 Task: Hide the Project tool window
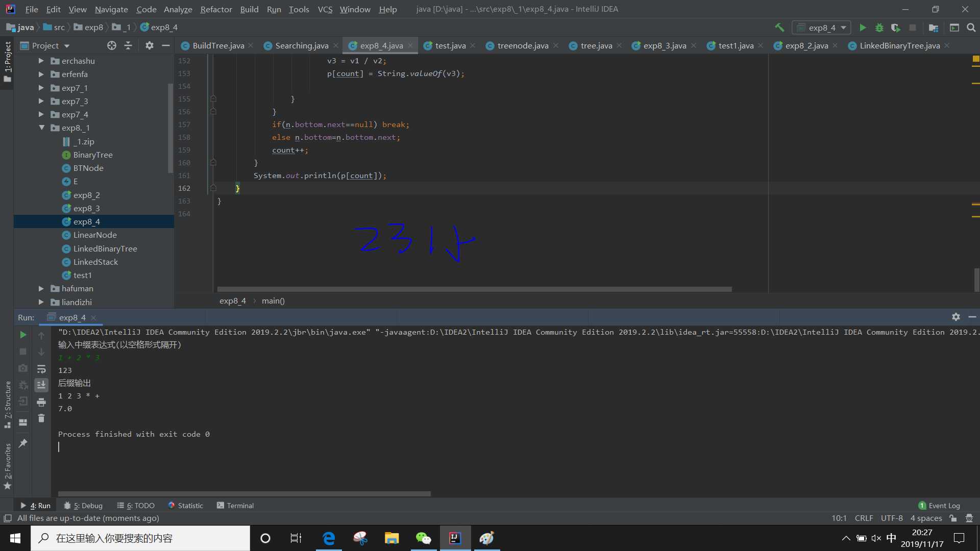click(165, 46)
